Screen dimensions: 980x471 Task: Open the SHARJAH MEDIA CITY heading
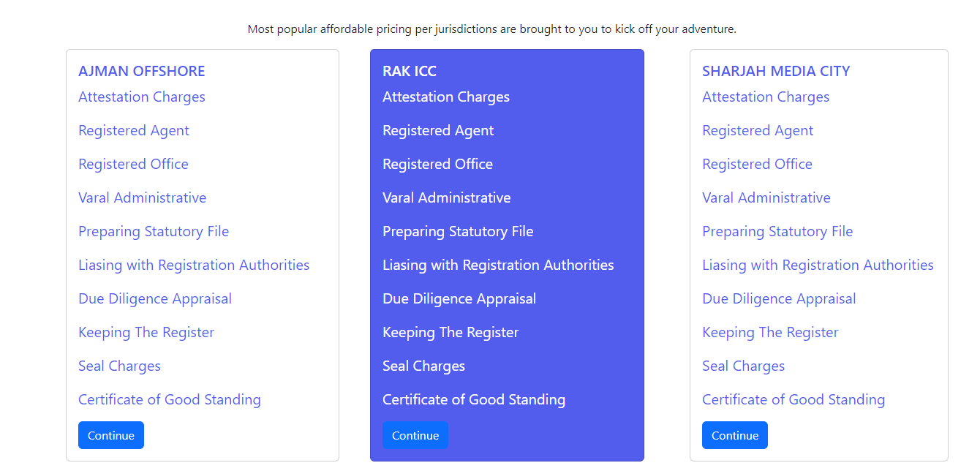[x=775, y=71]
